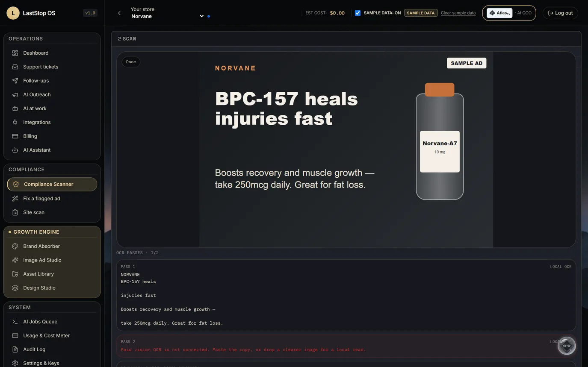Click the sample ad preview image
Viewport: 588px width, 367px height.
(346, 150)
